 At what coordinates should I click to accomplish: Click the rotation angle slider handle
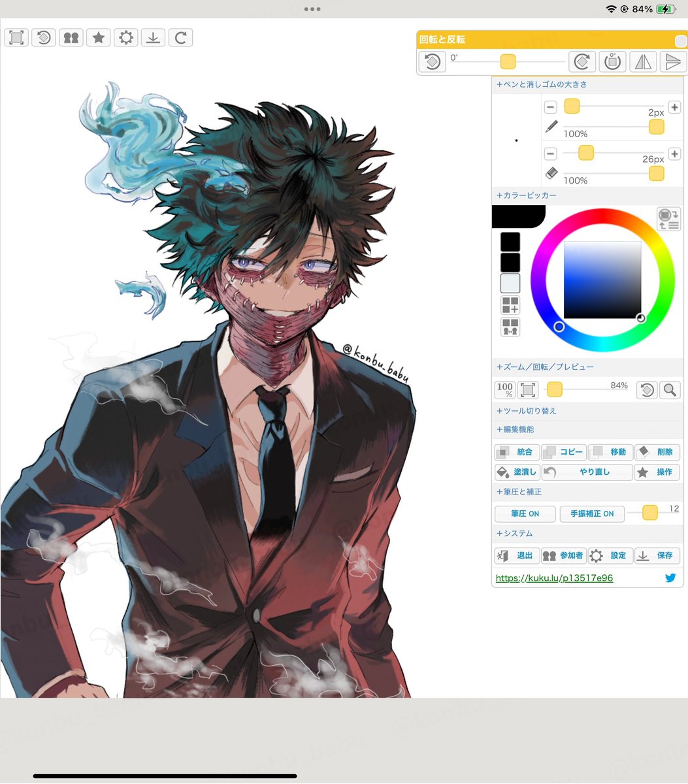coord(508,62)
